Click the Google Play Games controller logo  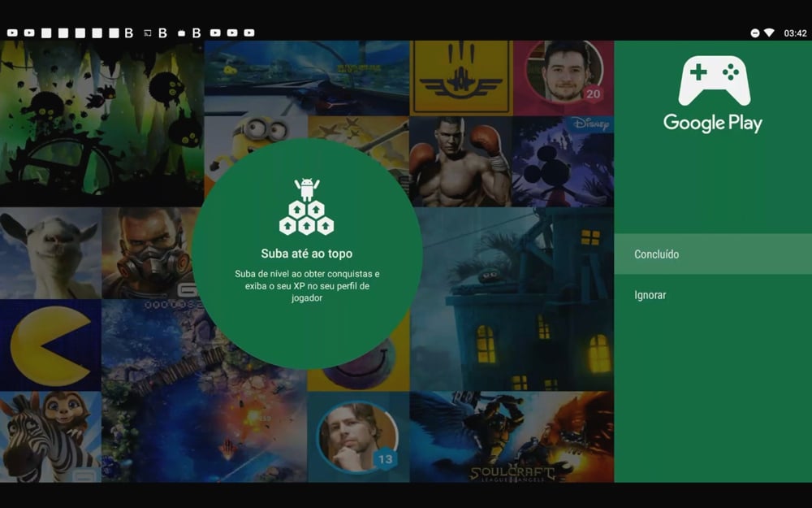(x=714, y=80)
